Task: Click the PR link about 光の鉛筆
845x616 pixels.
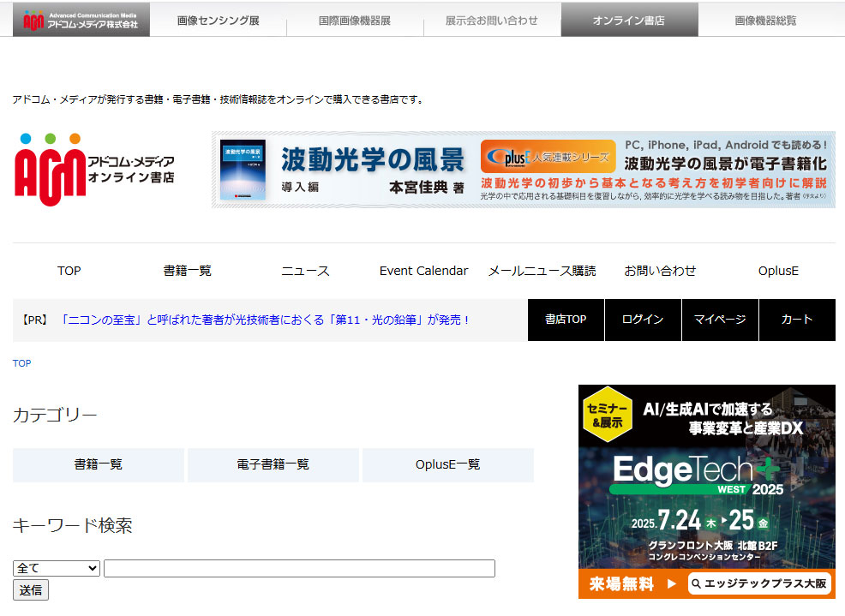Action: click(266, 320)
